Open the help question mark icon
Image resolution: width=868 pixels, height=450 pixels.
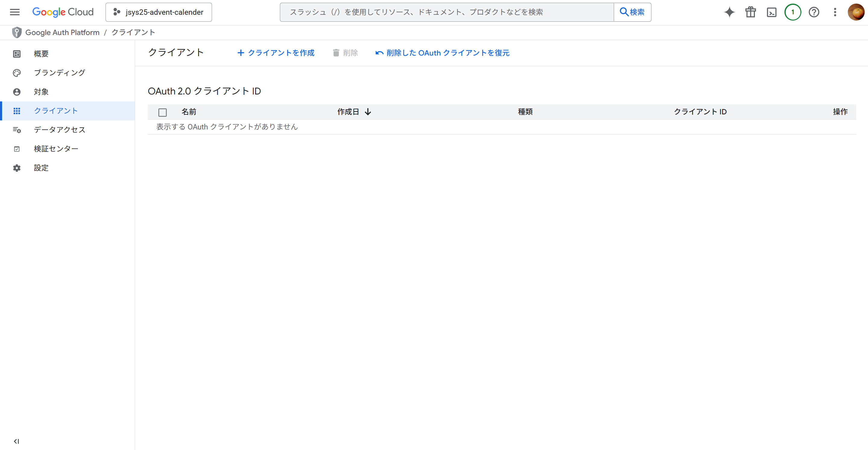(814, 12)
